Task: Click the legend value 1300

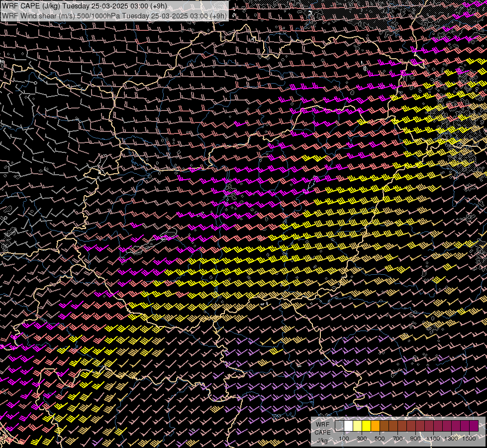Action: click(x=451, y=439)
